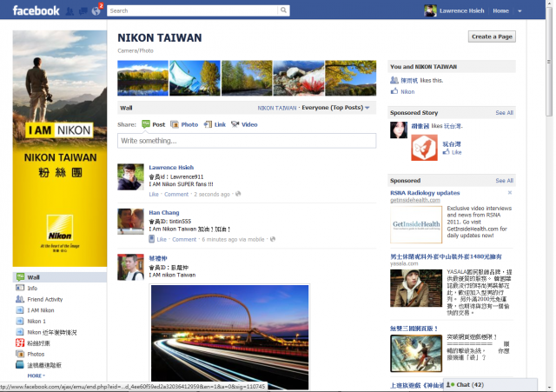Screen dimensions: 556x392
Task: Like Lawrence Hsieh's post
Action: (x=154, y=194)
